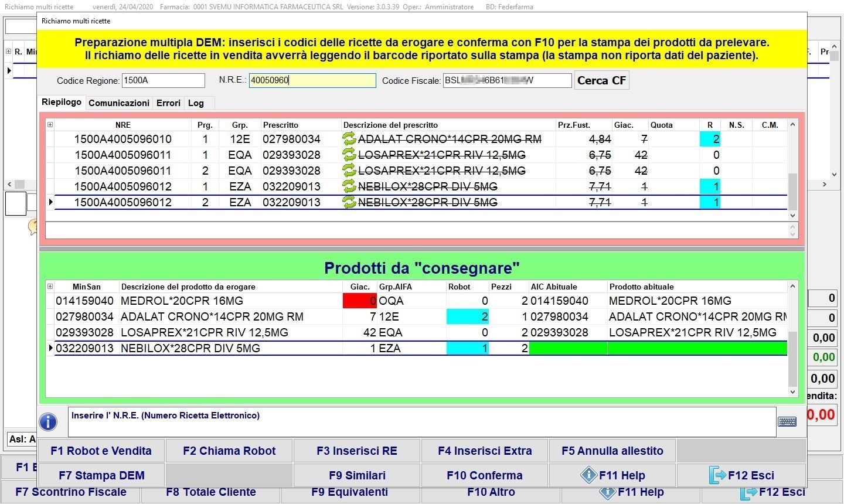Screen dimensions: 844x504
Task: Expand grid options in Riepilogo table corner
Action: point(50,125)
